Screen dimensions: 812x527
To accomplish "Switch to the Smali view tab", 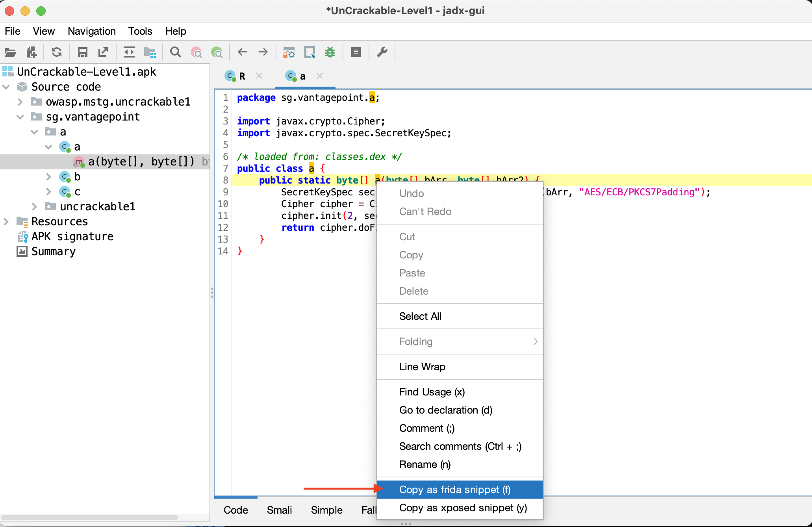I will pyautogui.click(x=279, y=510).
